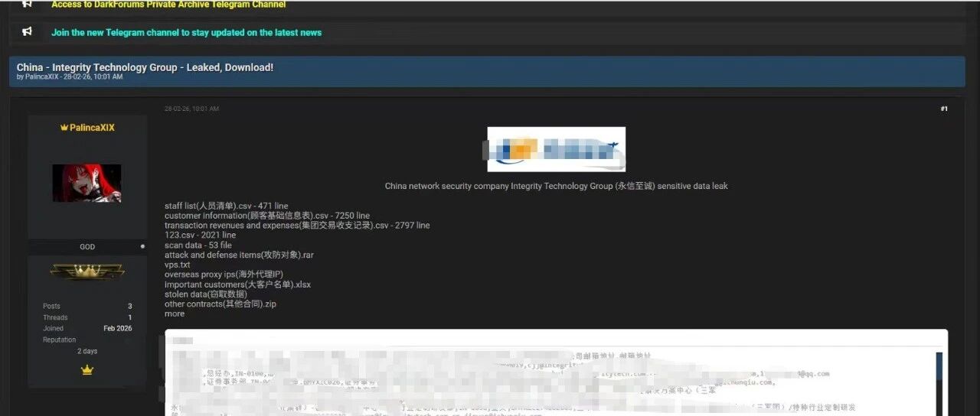The height and width of the screenshot is (416, 980).
Task: Click the Posts count row in user stats
Action: click(87, 306)
